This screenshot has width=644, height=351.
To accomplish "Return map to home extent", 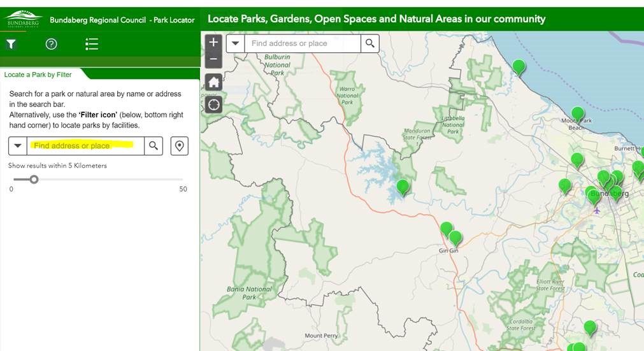I will pyautogui.click(x=213, y=82).
